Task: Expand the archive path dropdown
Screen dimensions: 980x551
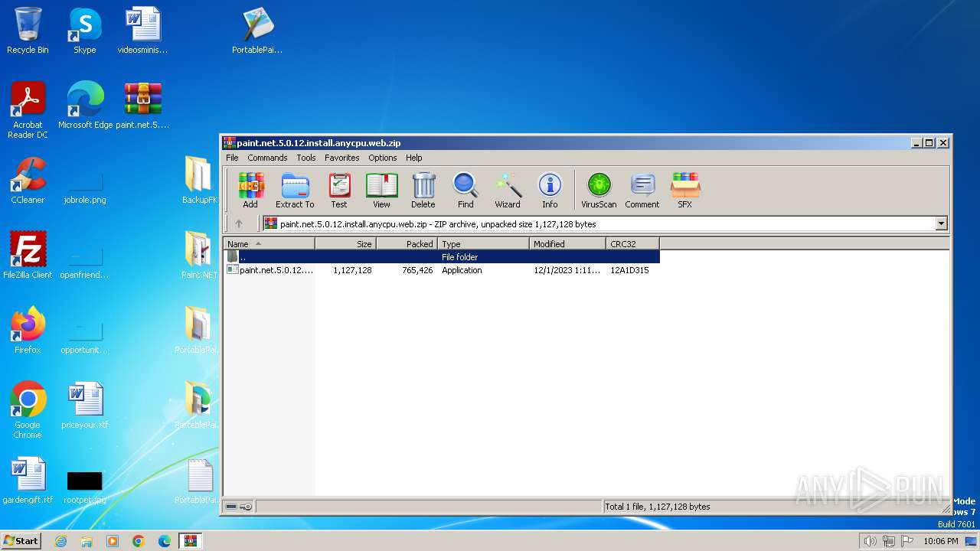Action: (x=942, y=223)
